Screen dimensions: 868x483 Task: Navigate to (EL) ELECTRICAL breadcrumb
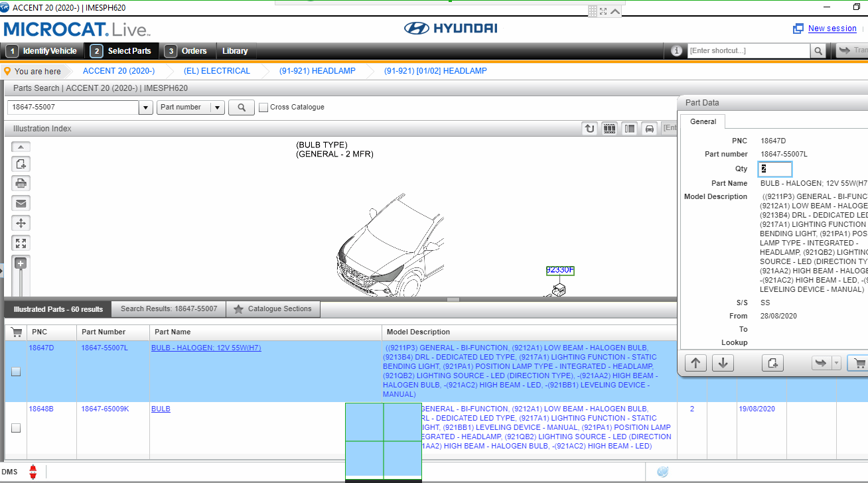click(x=217, y=71)
